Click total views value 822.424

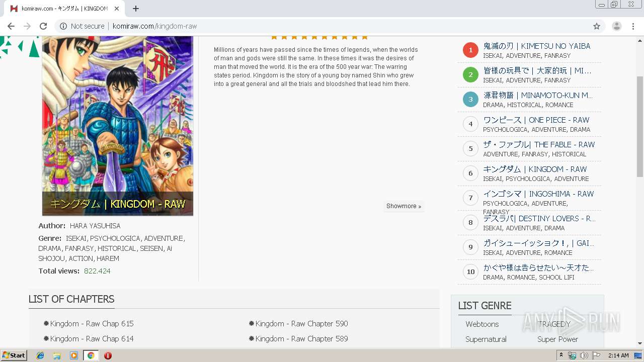(97, 271)
